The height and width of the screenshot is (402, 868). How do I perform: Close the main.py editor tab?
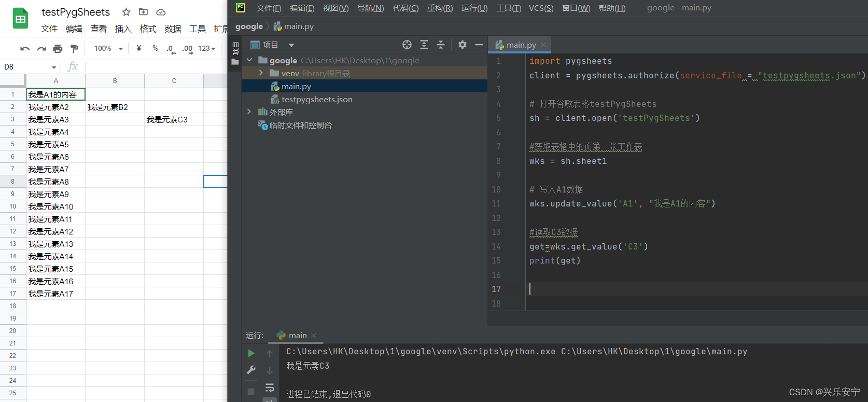coord(543,45)
